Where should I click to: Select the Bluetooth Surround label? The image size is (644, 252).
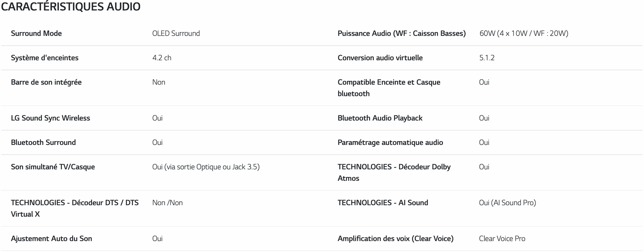tap(43, 143)
